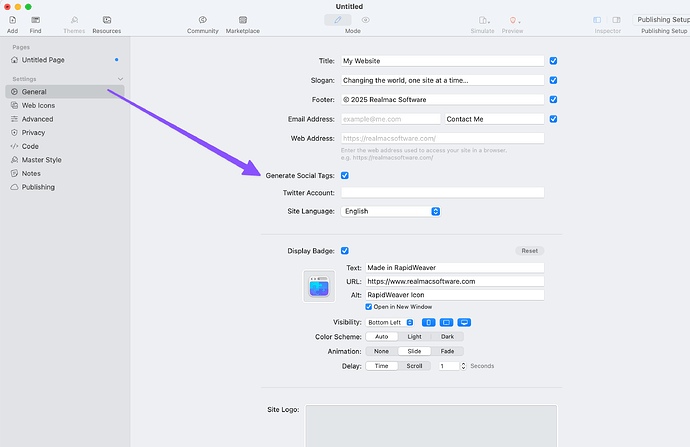Switch to edit mode with pencil icon
Screen dimensions: 690x447
[339, 19]
